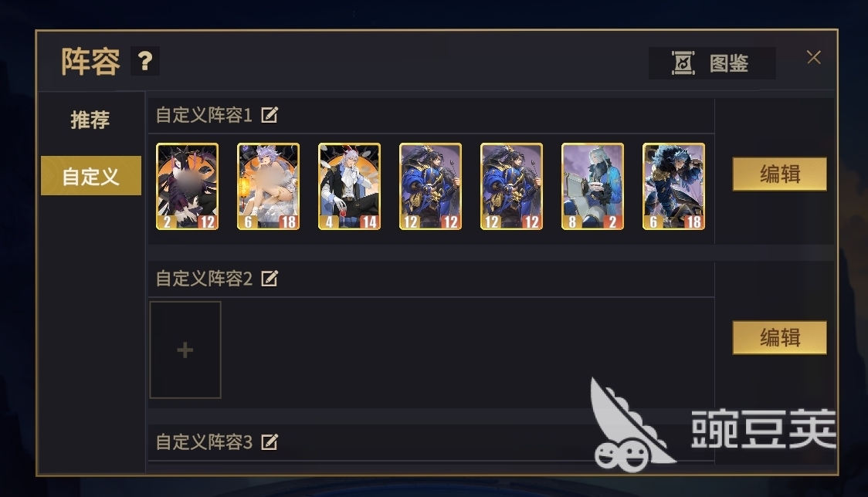Click 编辑 button for lineup 1
Screen dimensions: 868x497
click(x=779, y=174)
